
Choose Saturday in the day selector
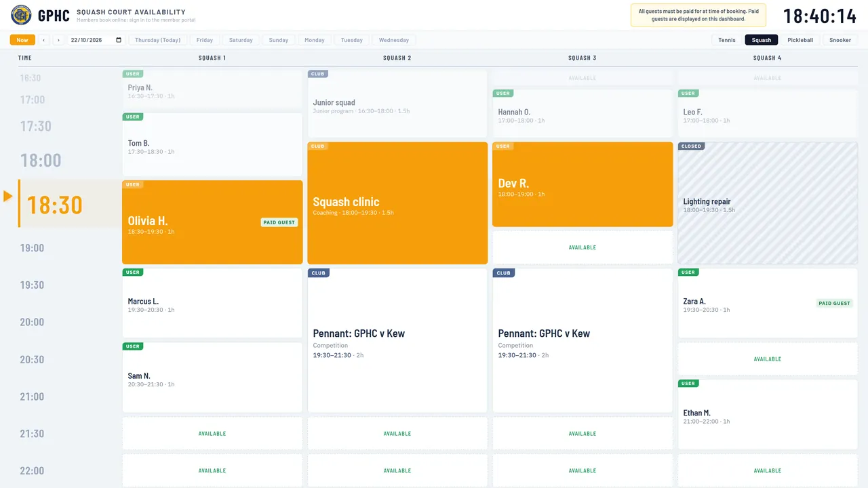point(241,40)
